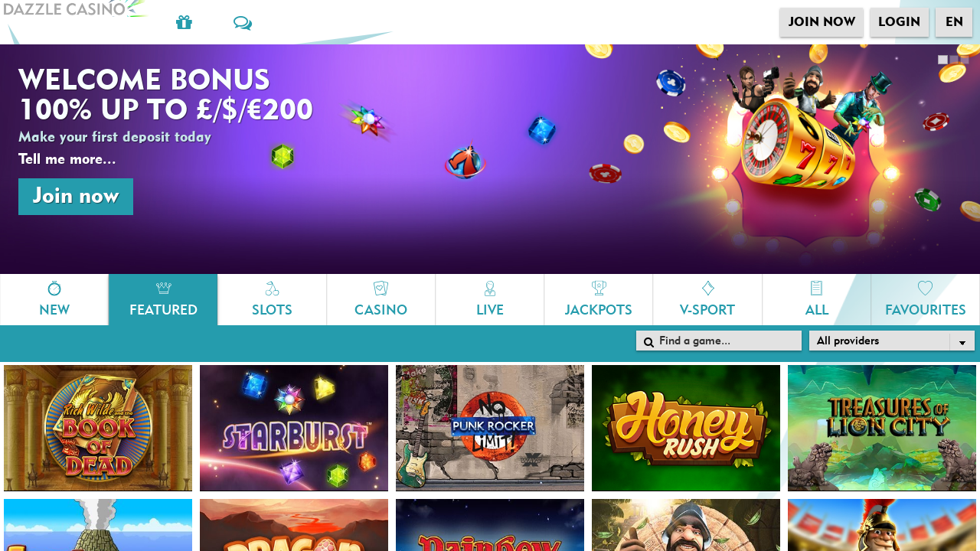
Task: Open the gift promotions icon
Action: pyautogui.click(x=184, y=23)
